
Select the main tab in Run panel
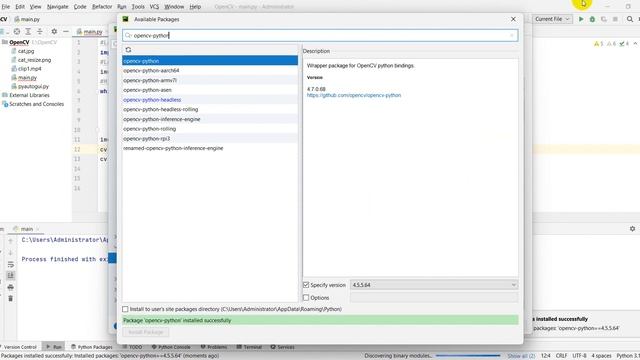coord(27,229)
